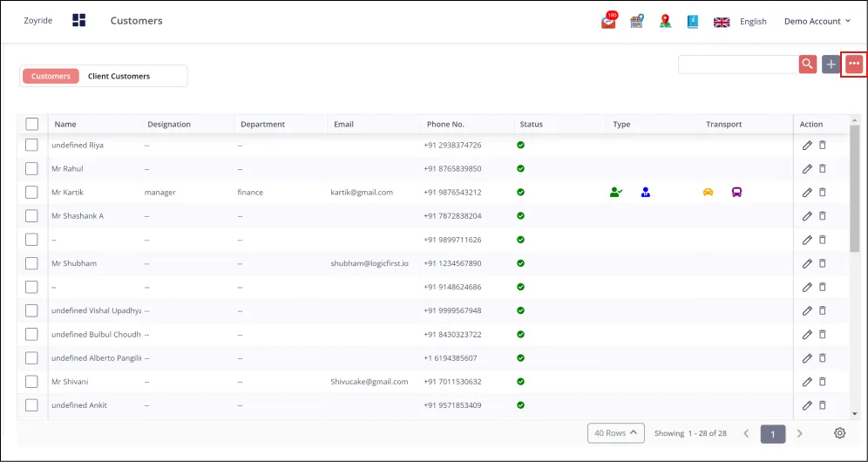Open the Demo Account dropdown
This screenshot has width=868, height=462.
[817, 21]
